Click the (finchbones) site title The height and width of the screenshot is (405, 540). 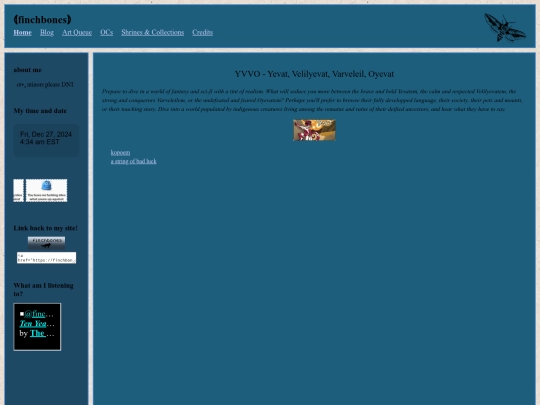pyautogui.click(x=42, y=20)
